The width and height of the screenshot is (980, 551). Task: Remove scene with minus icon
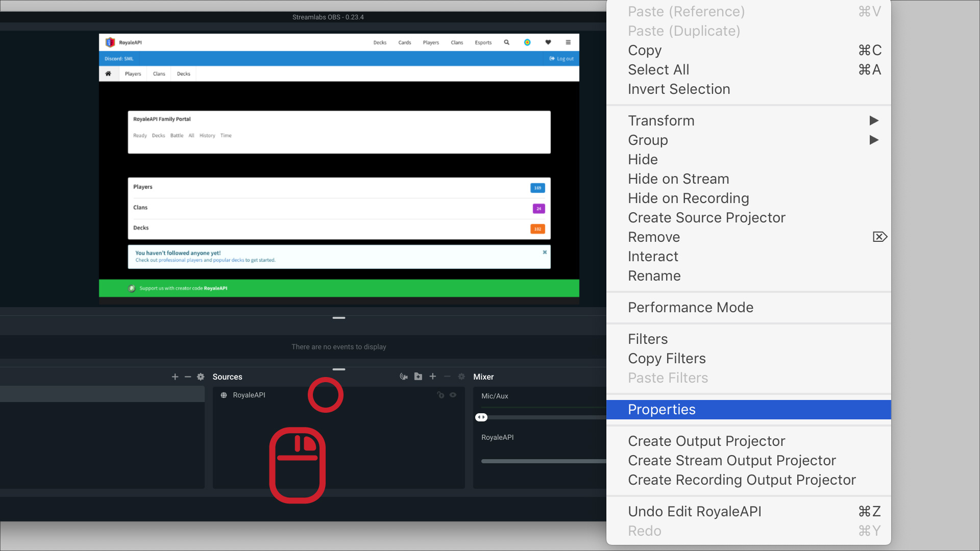pos(188,377)
